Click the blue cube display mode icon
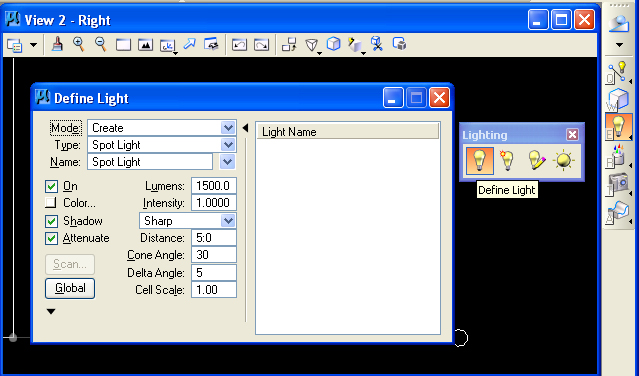The height and width of the screenshot is (376, 639). point(333,44)
